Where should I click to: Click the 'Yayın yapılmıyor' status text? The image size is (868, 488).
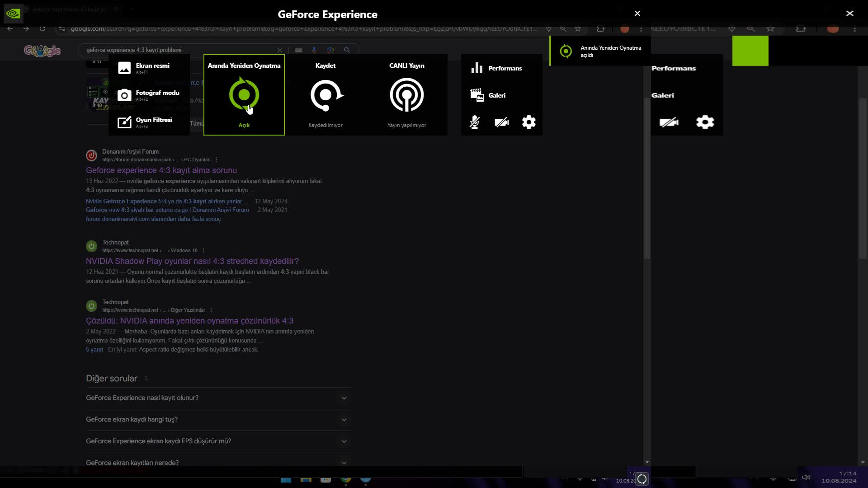click(407, 125)
